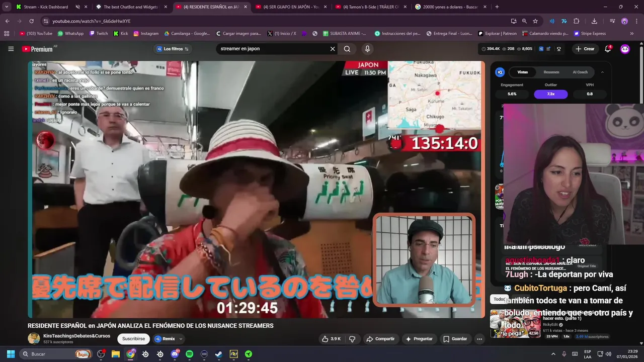Viewport: 644px width, 362px height.
Task: Open Spotify from the taskbar
Action: pos(189,354)
